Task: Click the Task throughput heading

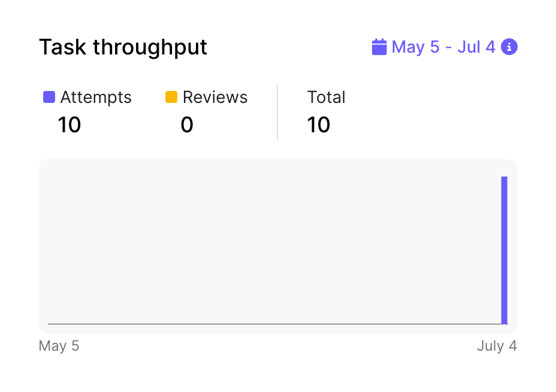Action: pos(123,47)
